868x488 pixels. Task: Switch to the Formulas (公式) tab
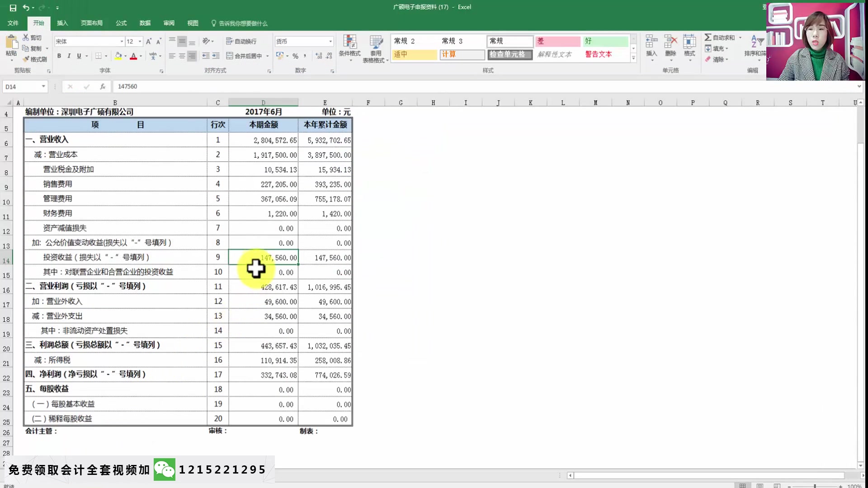121,23
